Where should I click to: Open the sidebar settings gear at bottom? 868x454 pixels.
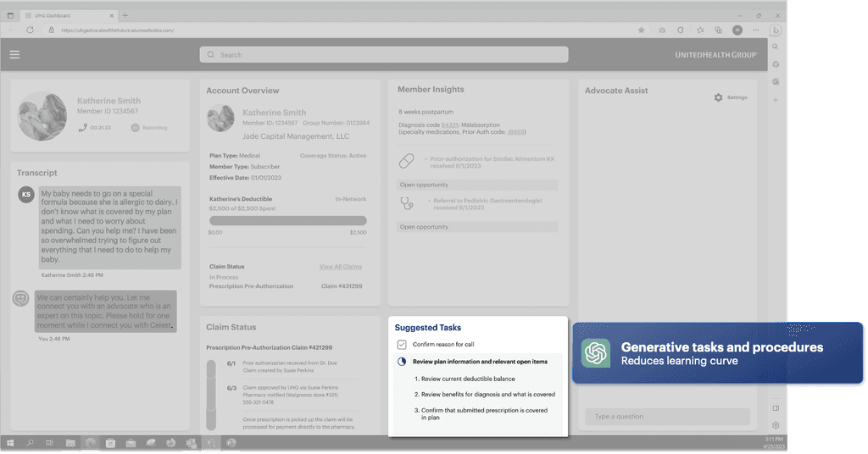pyautogui.click(x=776, y=425)
